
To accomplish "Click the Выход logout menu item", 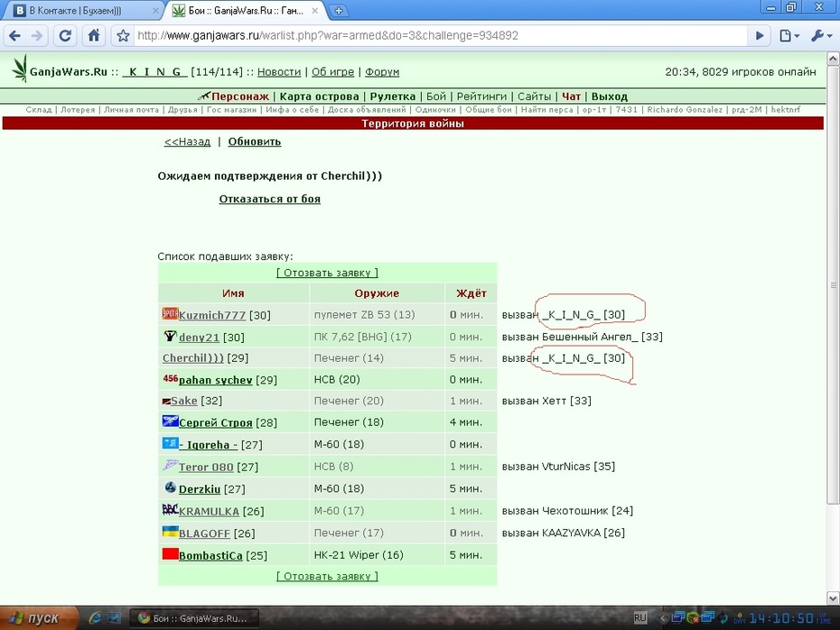I will 609,97.
